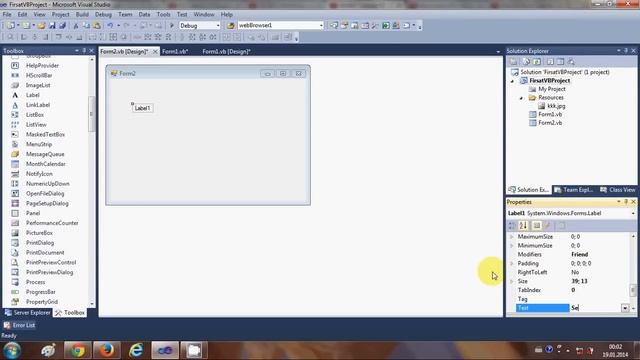The image size is (640, 360).
Task: Click the Windows Start button
Action: 12,351
